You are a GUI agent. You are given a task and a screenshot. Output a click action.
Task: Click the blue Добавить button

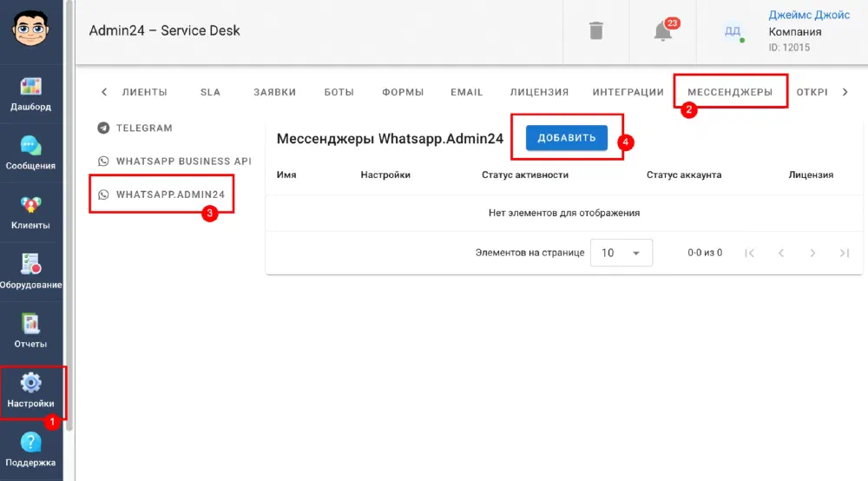[566, 138]
